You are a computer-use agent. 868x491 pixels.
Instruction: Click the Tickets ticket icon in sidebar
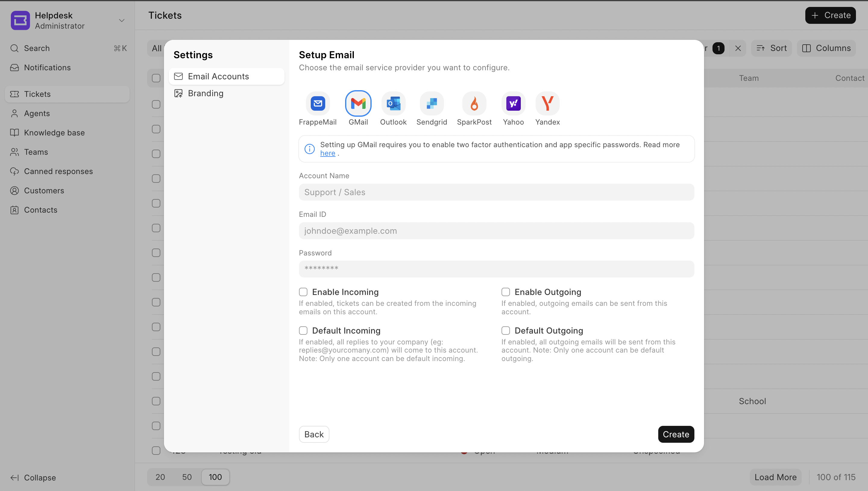[14, 94]
